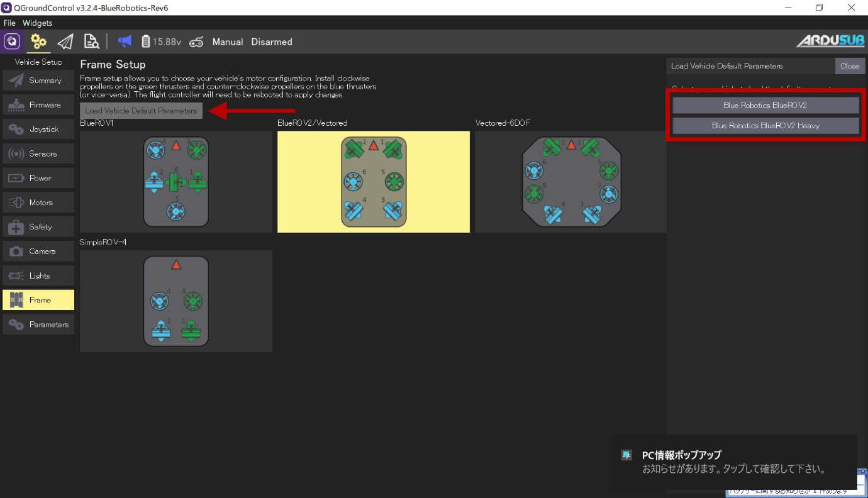Open the Motors setup page
This screenshot has height=498, width=868.
click(x=38, y=202)
